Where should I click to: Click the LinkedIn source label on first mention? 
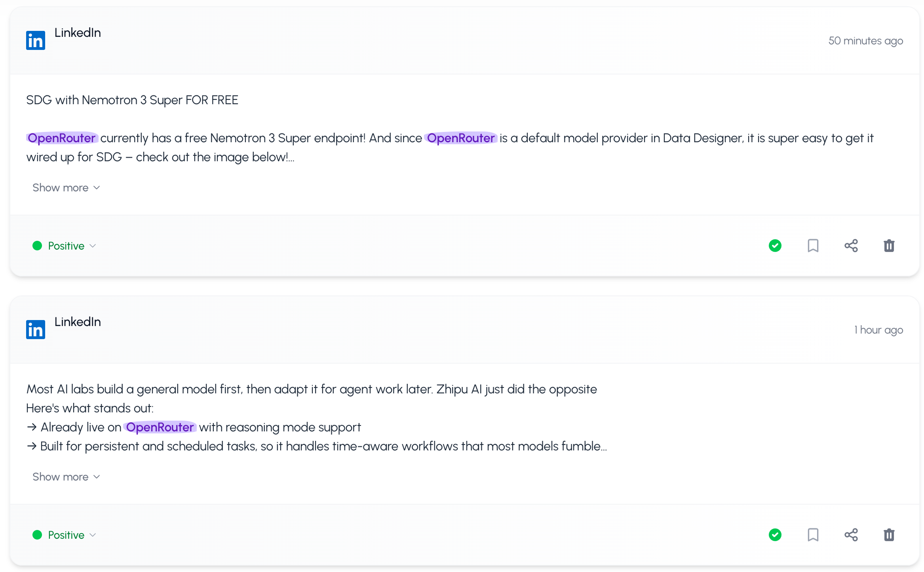point(78,33)
